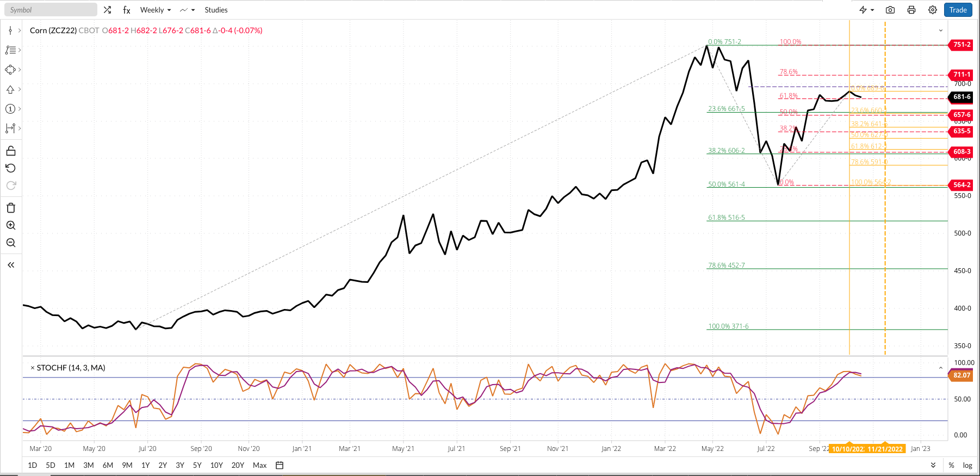980x476 pixels.
Task: Expand options beside the Fibonacci lines tool
Action: (x=20, y=50)
